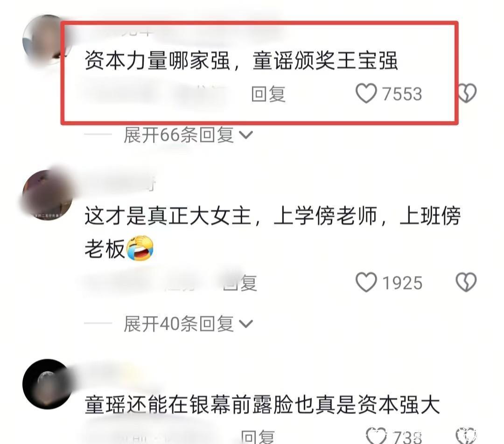The image size is (504, 444).
Task: Select the comment text 这才是真正大女主
Action: click(168, 216)
